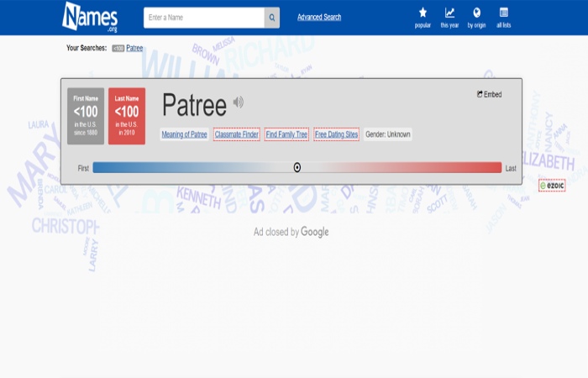This screenshot has width=588, height=378.
Task: Click the Ad closed by Google text
Action: [x=291, y=232]
